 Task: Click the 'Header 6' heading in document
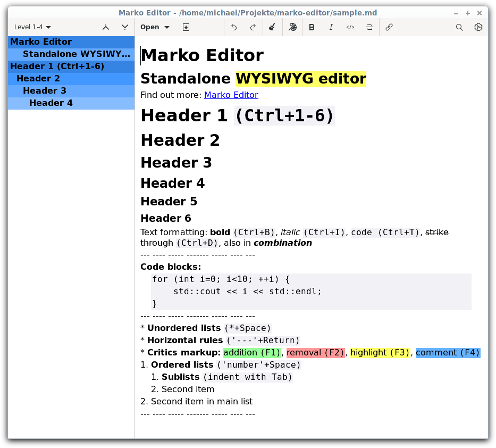166,218
